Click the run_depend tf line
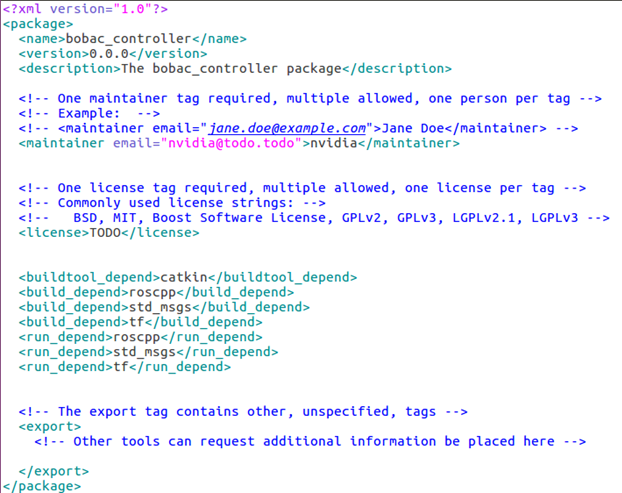The height and width of the screenshot is (493, 622). [x=125, y=367]
